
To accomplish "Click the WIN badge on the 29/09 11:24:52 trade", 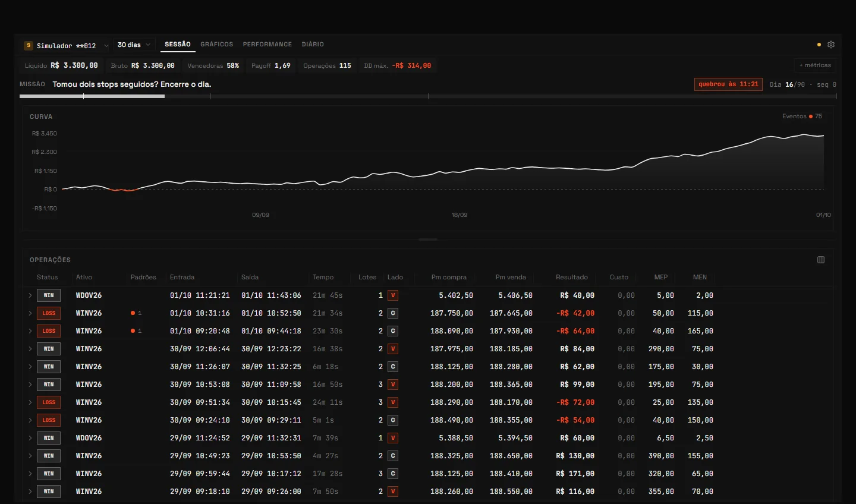I will tap(49, 438).
